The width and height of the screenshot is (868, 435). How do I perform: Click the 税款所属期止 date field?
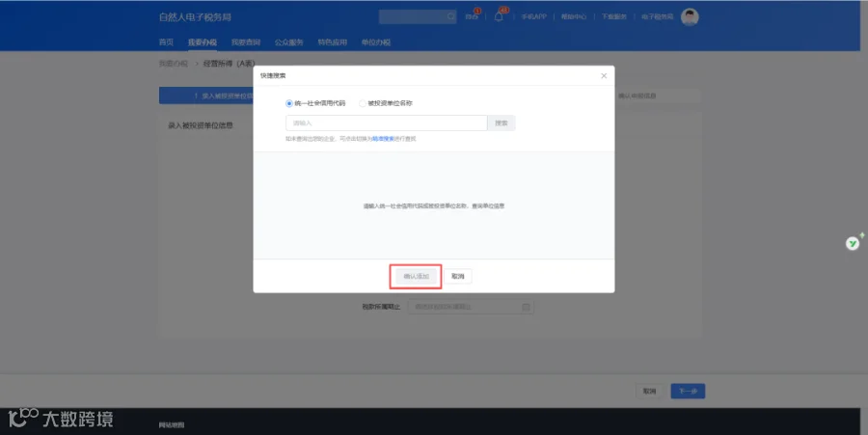[471, 307]
